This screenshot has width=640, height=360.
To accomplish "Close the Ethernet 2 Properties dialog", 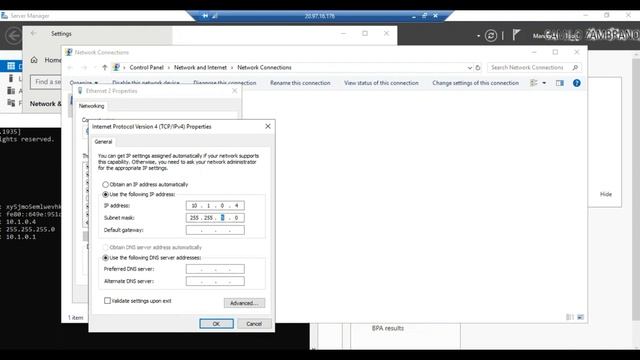I will (x=235, y=91).
